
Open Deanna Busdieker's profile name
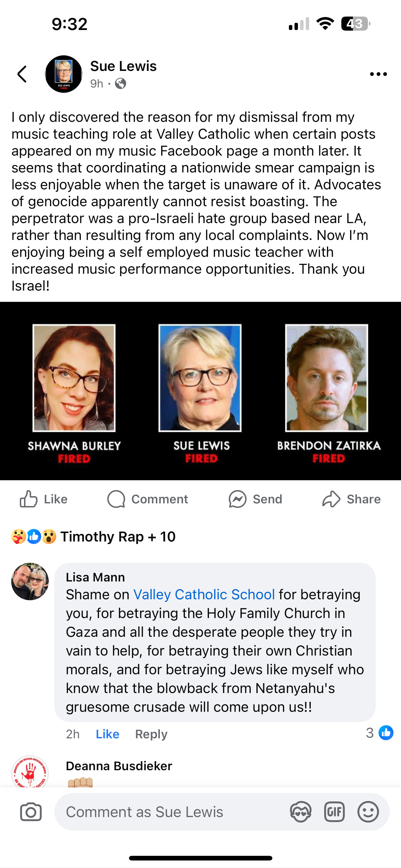[x=119, y=766]
